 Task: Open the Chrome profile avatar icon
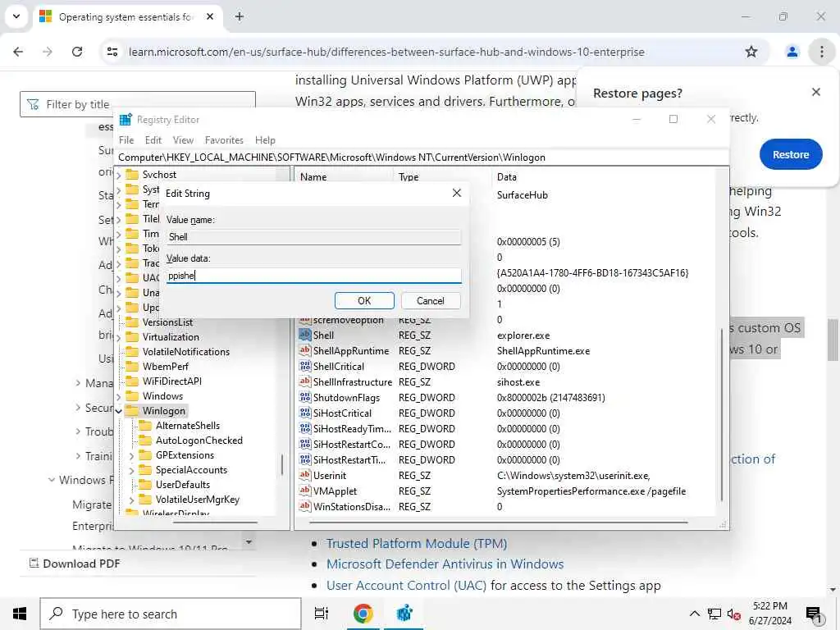pos(792,52)
